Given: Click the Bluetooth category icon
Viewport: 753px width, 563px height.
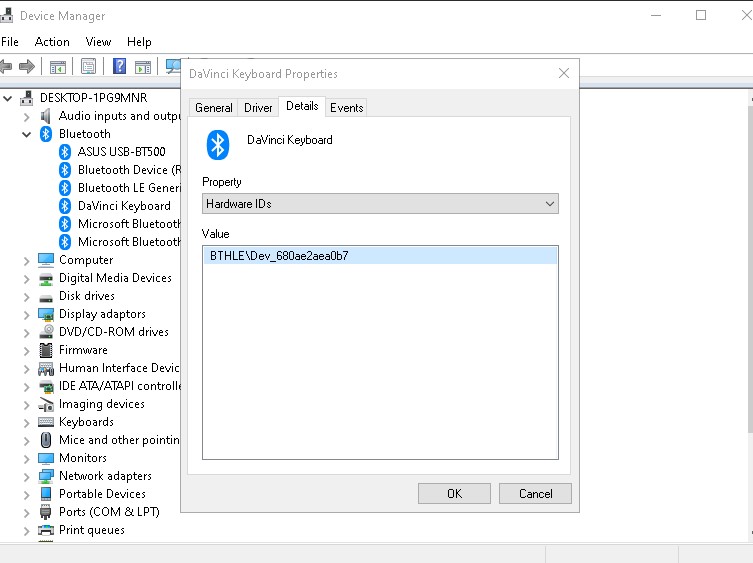Looking at the screenshot, I should [46, 134].
